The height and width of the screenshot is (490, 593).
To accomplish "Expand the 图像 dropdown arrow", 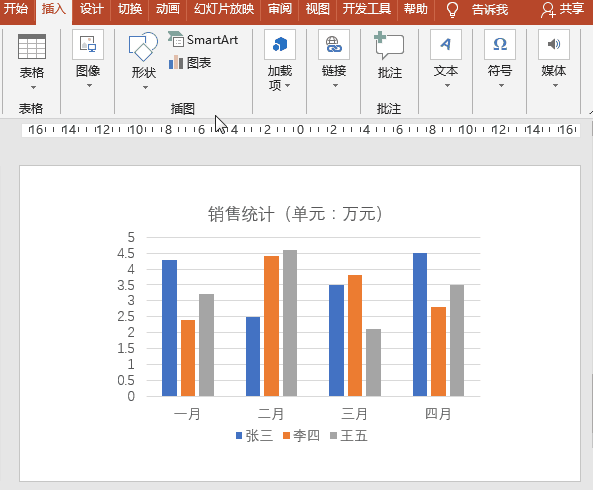I will 89,86.
